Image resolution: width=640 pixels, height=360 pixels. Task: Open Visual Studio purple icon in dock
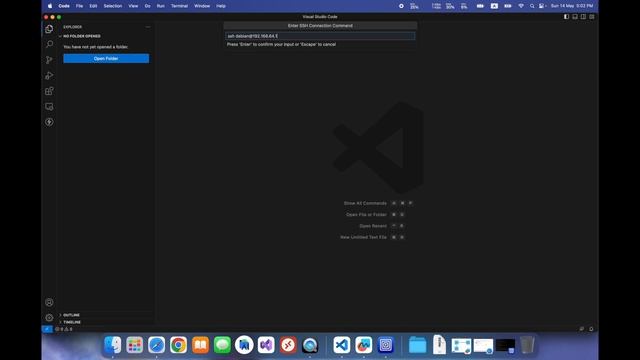click(266, 345)
